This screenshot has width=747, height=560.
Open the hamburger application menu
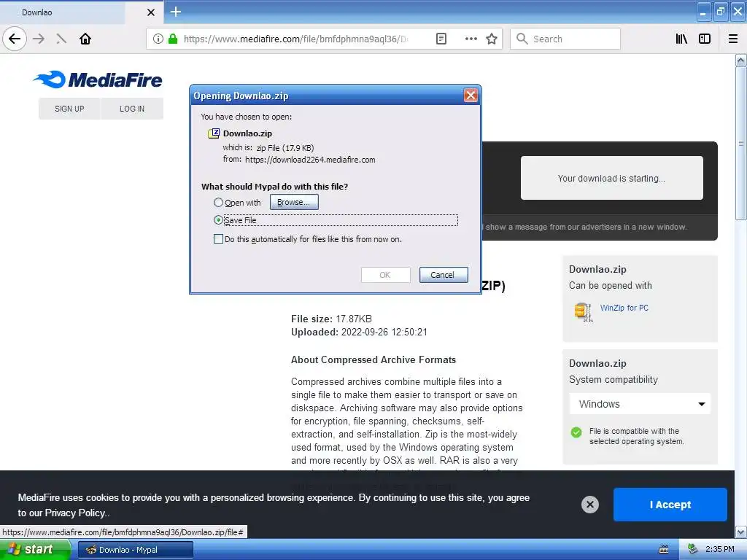[x=732, y=39]
